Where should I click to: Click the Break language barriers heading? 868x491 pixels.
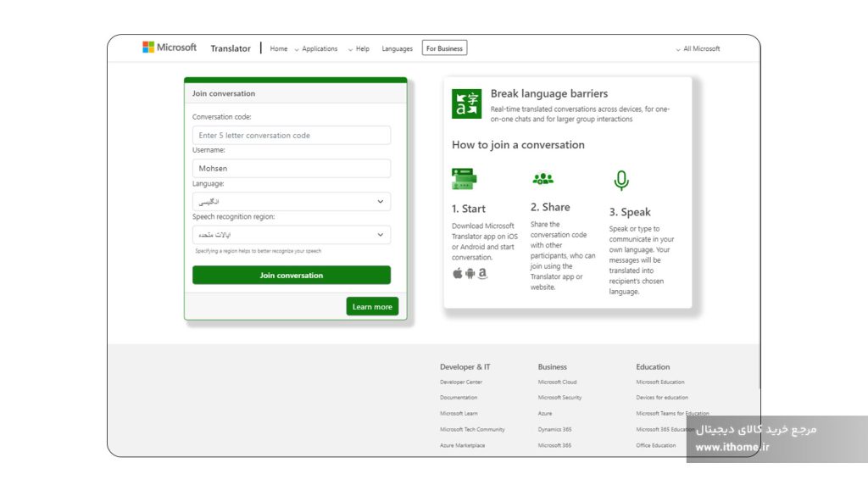tap(549, 93)
